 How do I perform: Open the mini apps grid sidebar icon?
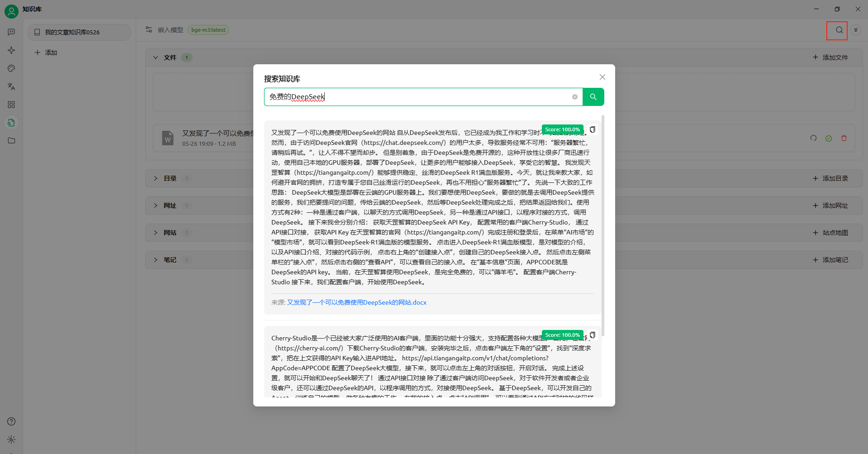11,105
